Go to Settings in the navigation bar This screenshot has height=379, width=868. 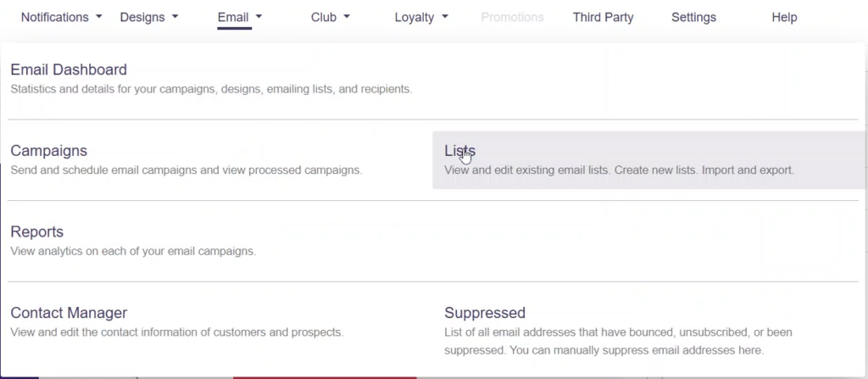[x=693, y=17]
